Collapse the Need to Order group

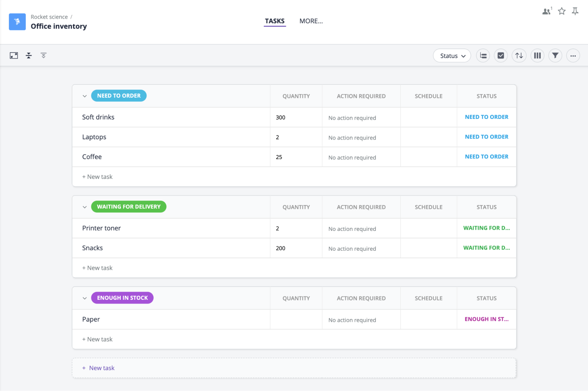[85, 96]
